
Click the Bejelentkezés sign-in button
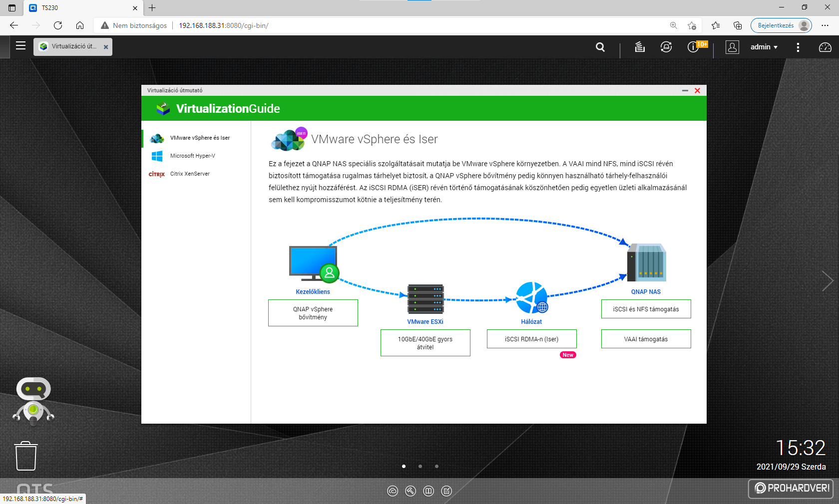click(781, 25)
